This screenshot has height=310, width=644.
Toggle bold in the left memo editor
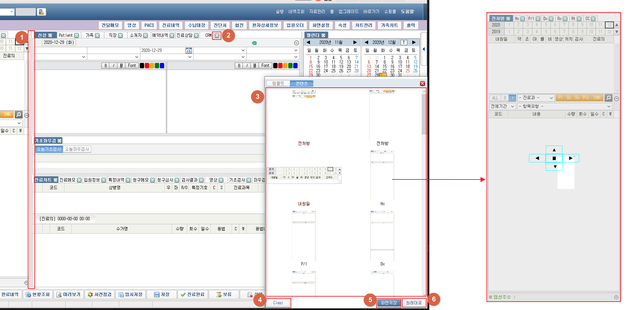(106, 66)
